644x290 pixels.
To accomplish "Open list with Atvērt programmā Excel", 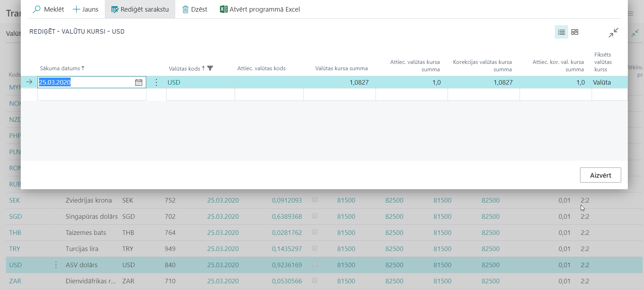I will click(260, 9).
